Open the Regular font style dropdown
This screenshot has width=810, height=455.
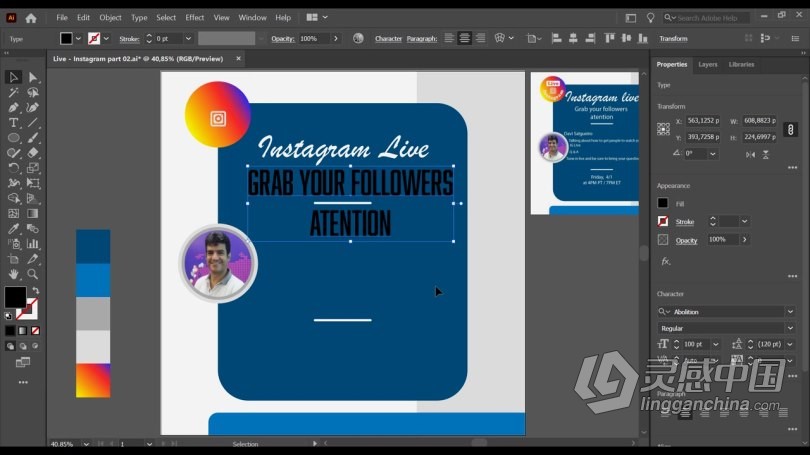[x=790, y=328]
